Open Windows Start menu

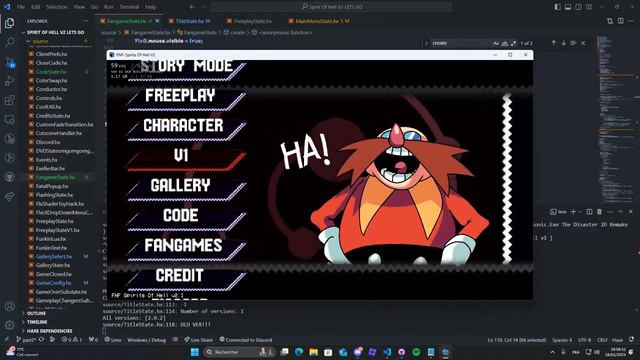click(x=195, y=352)
